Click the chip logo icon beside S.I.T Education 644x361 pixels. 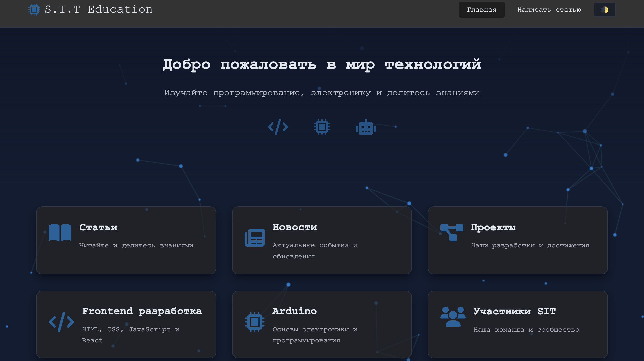[x=34, y=10]
